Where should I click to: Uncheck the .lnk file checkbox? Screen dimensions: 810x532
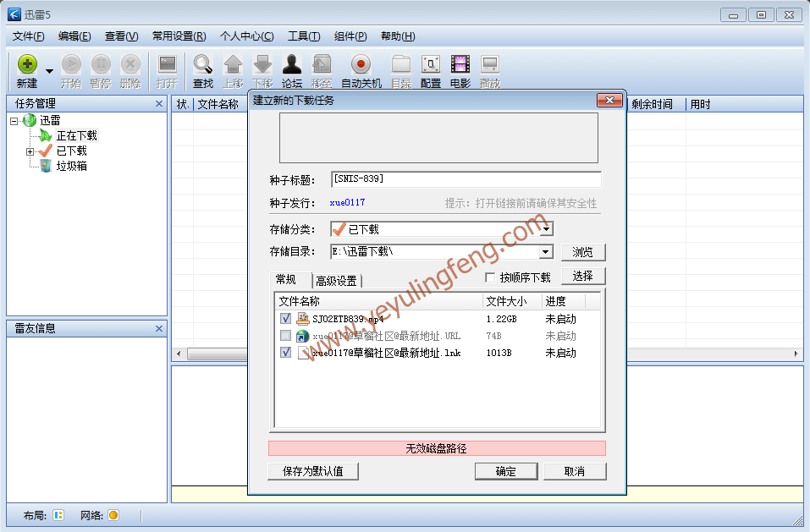[x=286, y=353]
